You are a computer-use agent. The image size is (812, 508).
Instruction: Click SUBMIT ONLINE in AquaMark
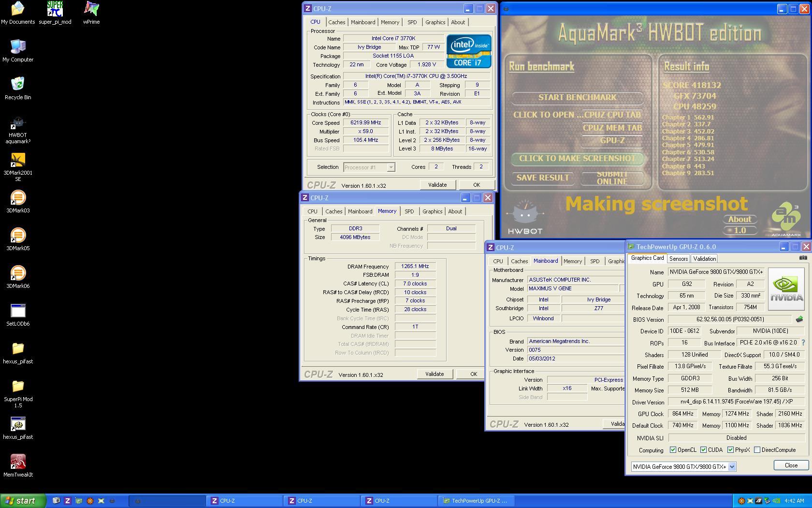click(612, 178)
